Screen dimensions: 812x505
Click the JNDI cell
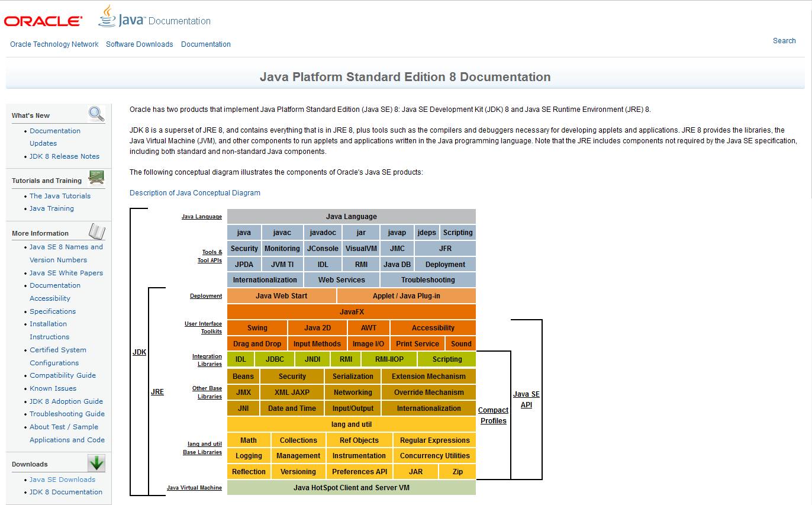[x=312, y=359]
